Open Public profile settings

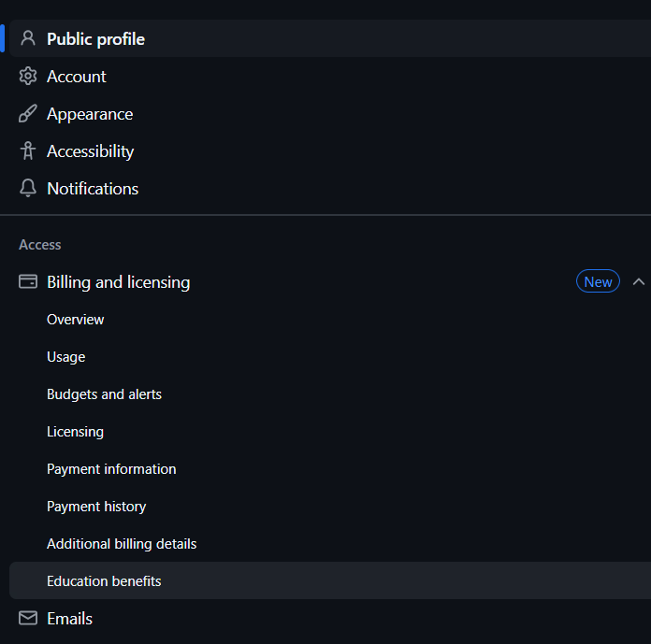(95, 39)
